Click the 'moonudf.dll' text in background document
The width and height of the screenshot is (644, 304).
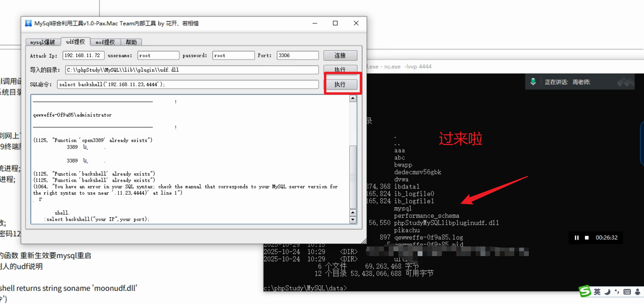pos(115,288)
